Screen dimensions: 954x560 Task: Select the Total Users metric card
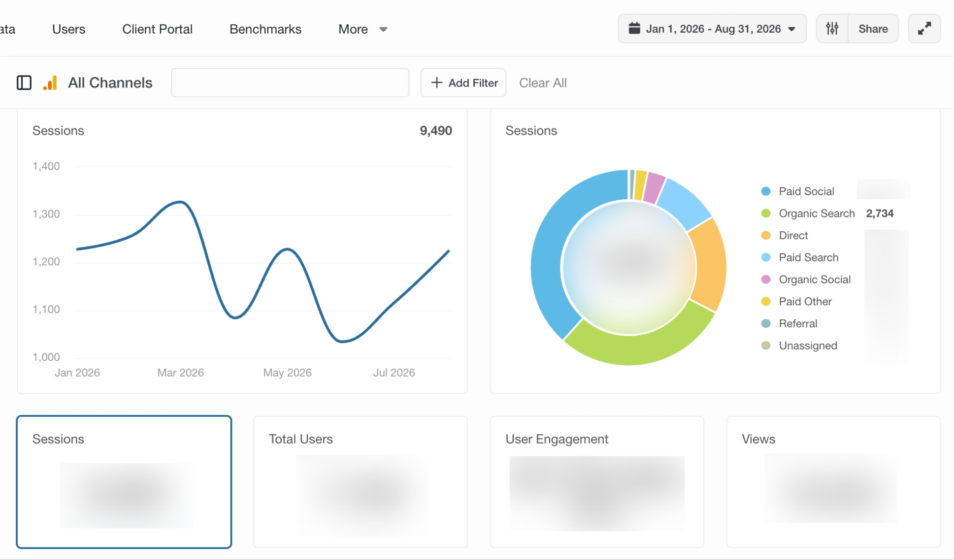pos(361,482)
